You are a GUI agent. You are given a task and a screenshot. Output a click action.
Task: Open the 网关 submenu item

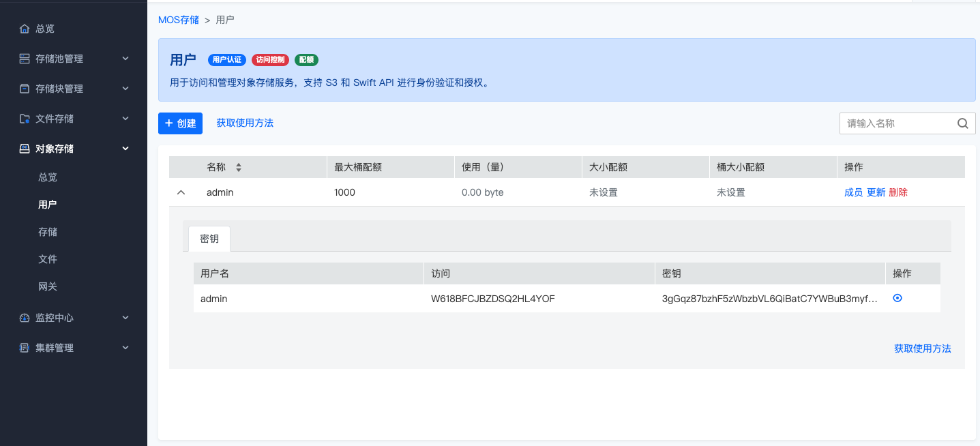click(48, 286)
